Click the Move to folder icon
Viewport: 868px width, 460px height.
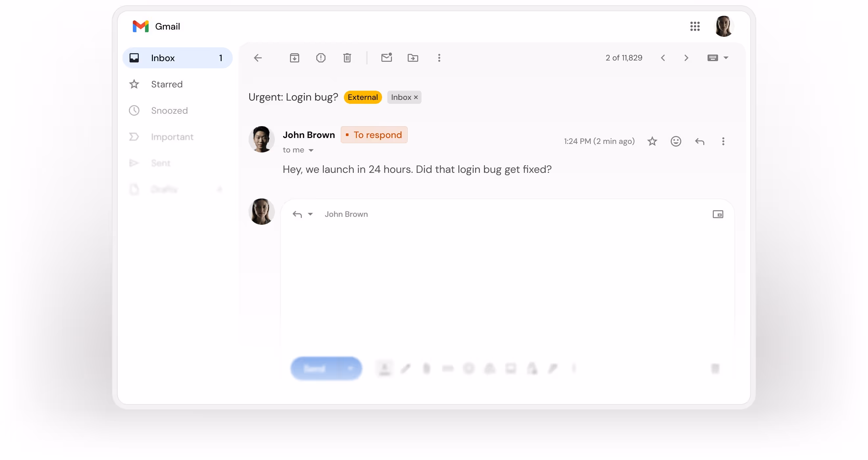pos(412,58)
